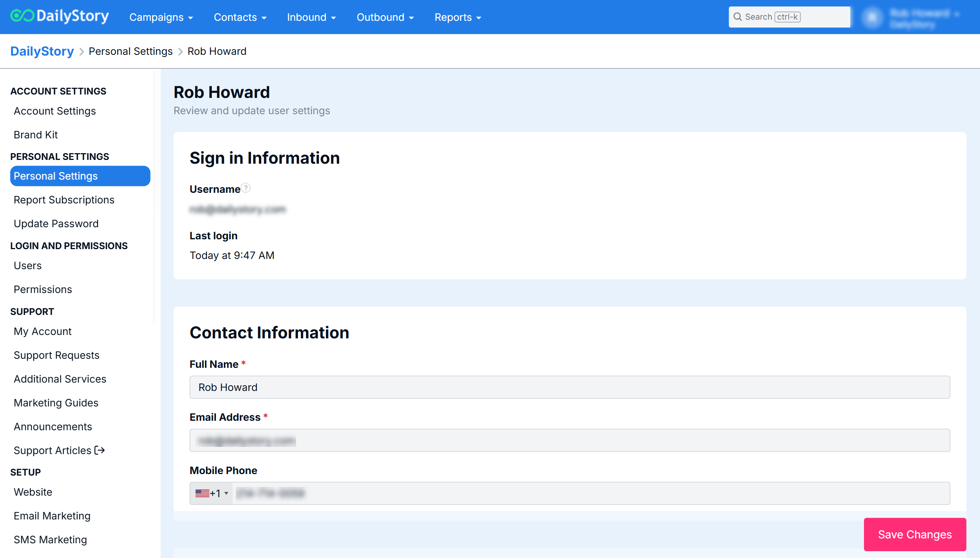980x558 pixels.
Task: Click the DailyStory logo icon
Action: [x=22, y=16]
